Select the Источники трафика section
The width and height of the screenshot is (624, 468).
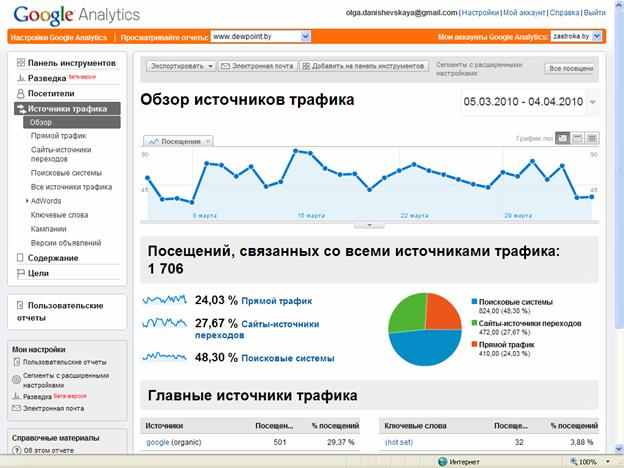67,109
